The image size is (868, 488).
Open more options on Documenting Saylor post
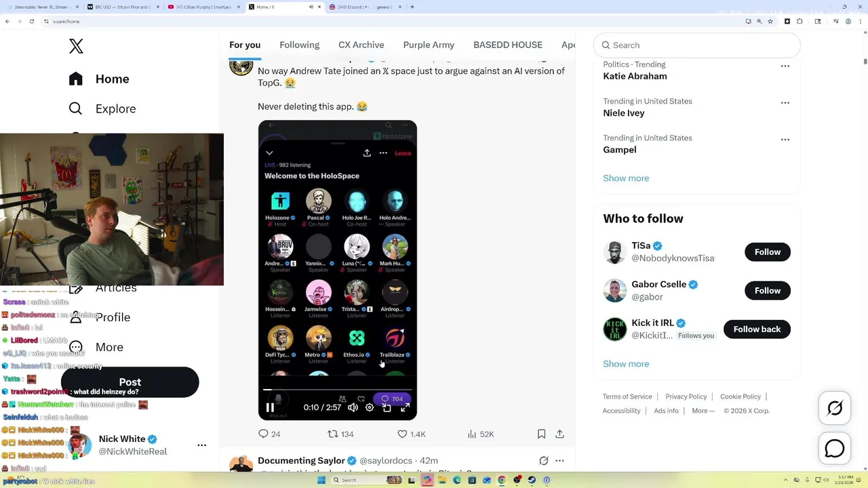coord(559,461)
